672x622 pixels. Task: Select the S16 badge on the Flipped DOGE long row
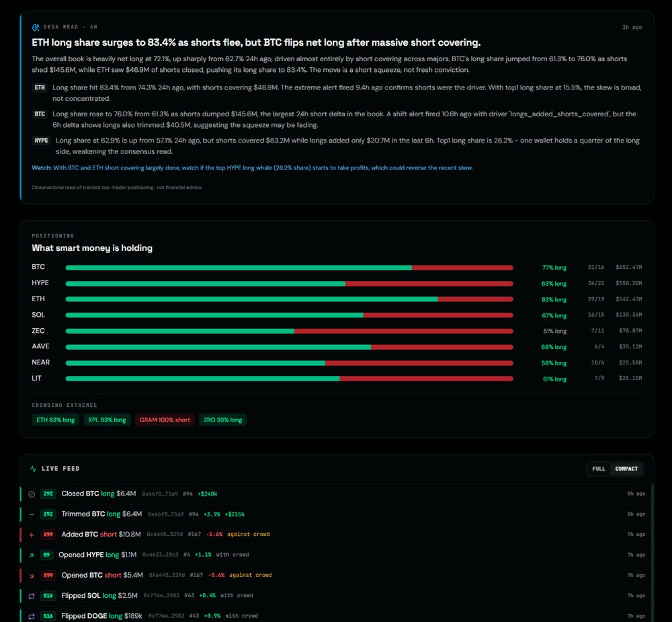(x=48, y=616)
